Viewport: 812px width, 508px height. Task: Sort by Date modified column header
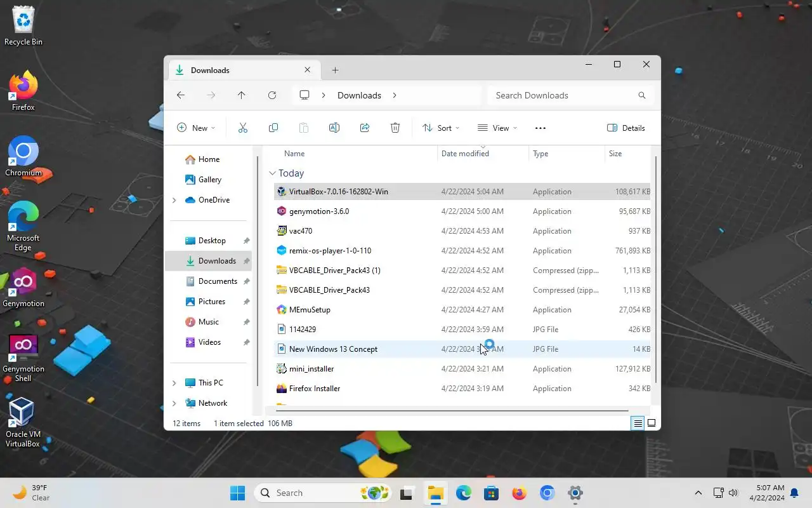click(465, 154)
